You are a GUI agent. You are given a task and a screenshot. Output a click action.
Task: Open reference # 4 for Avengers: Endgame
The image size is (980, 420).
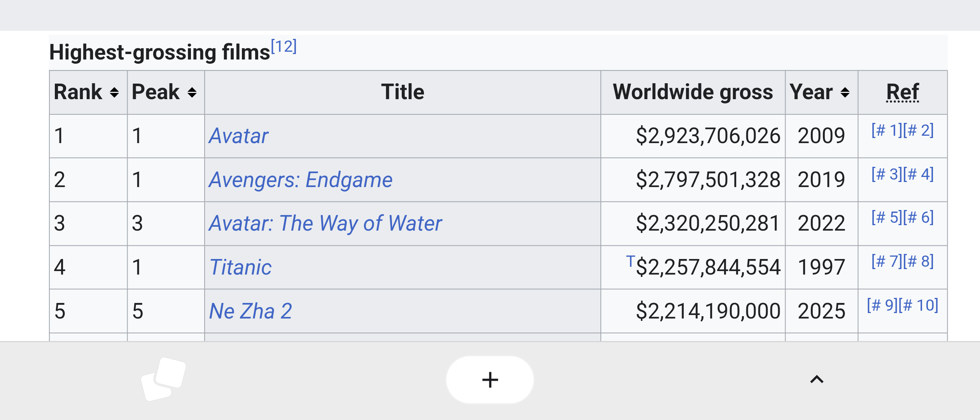(918, 174)
